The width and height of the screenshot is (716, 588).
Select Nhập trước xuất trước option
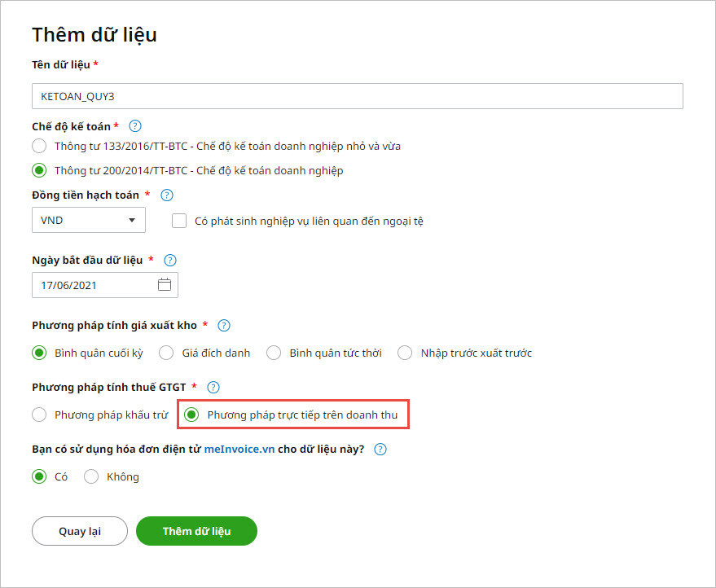click(405, 353)
